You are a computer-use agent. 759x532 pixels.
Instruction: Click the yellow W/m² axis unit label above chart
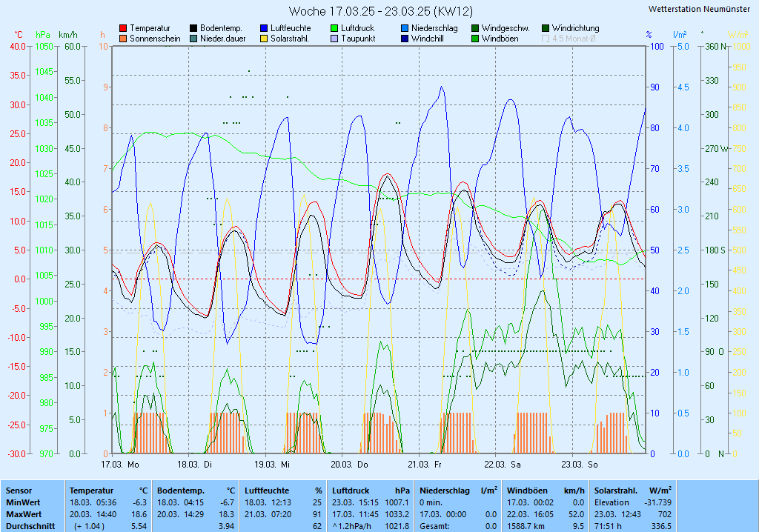(738, 34)
